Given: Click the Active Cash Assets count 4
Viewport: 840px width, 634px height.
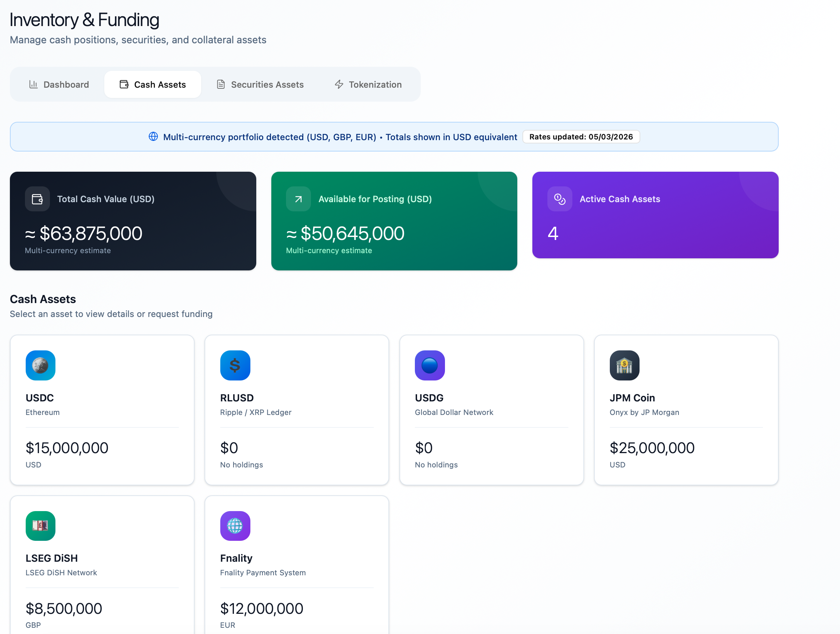Looking at the screenshot, I should (x=553, y=233).
